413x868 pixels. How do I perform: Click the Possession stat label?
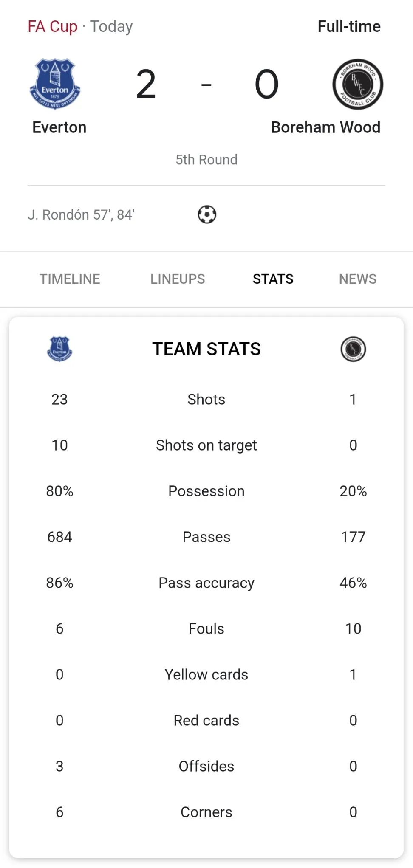[x=206, y=491]
